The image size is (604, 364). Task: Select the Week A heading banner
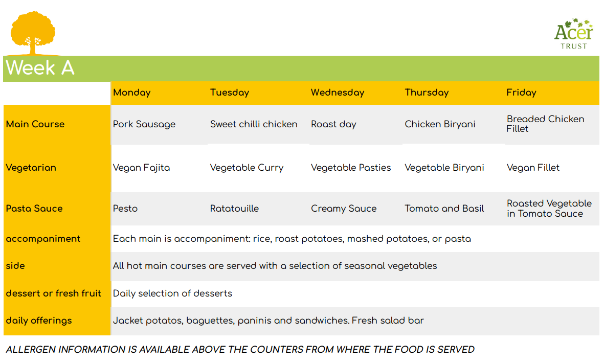point(301,68)
